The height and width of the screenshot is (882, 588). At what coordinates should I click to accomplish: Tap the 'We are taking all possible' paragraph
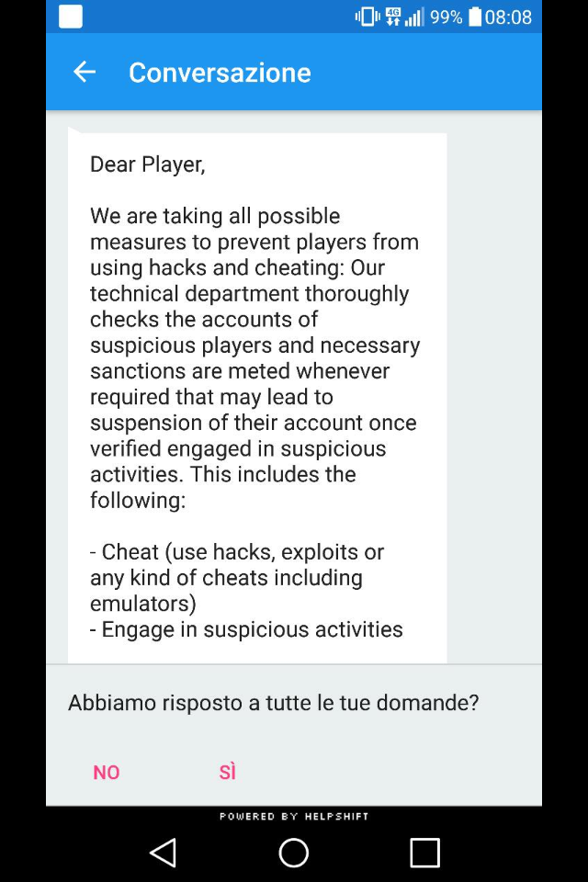coord(254,357)
